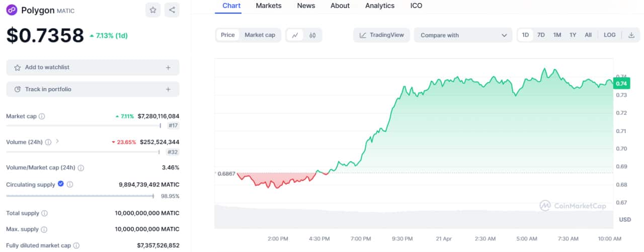Open the About tab
The image size is (644, 252).
340,6
